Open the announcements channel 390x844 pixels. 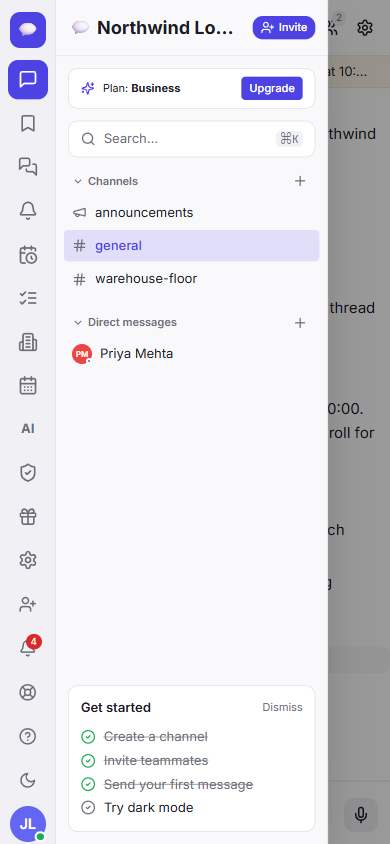click(x=192, y=213)
